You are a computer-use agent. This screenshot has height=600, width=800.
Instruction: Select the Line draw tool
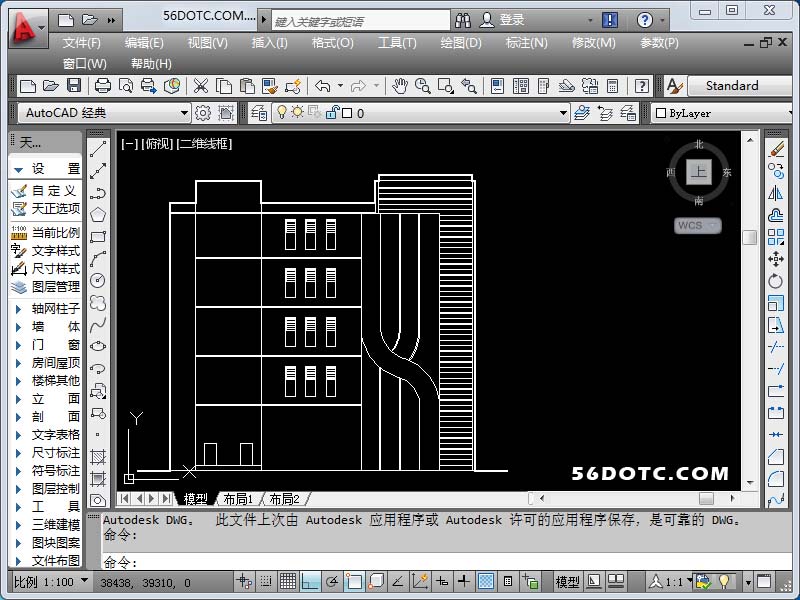click(x=98, y=149)
